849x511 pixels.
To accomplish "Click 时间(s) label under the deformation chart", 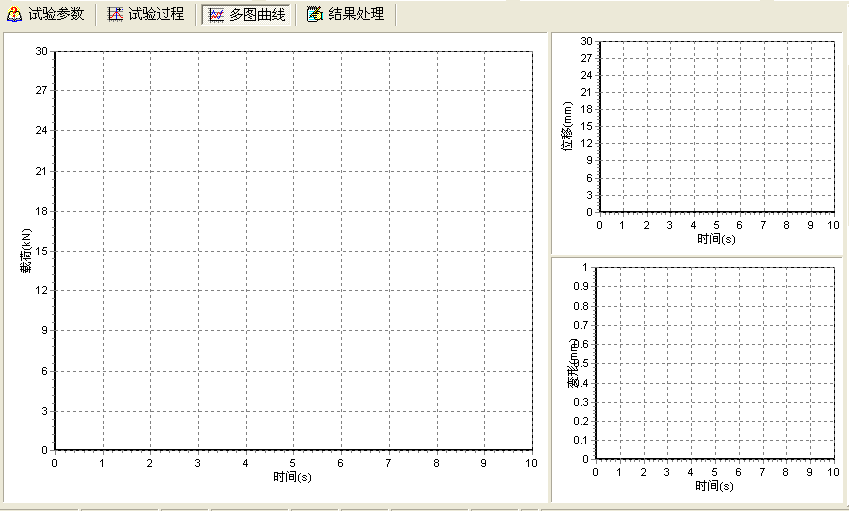I will click(714, 485).
